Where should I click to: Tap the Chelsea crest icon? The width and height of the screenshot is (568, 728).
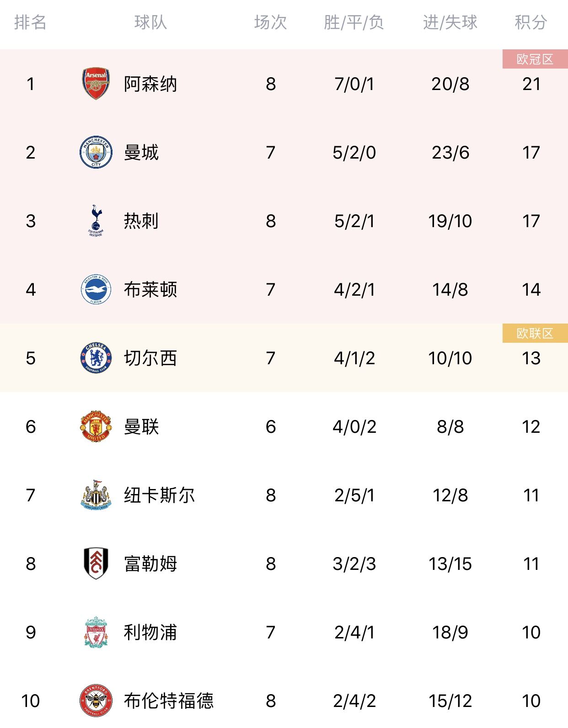96,358
